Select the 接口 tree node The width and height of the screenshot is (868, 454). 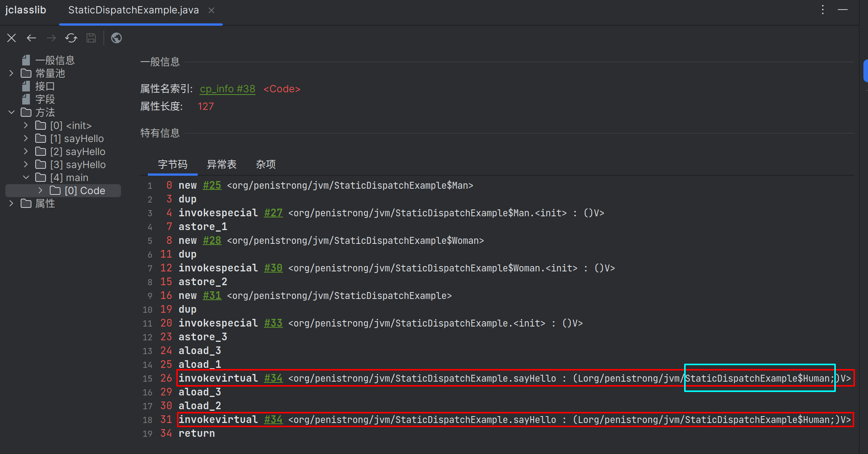pyautogui.click(x=45, y=86)
